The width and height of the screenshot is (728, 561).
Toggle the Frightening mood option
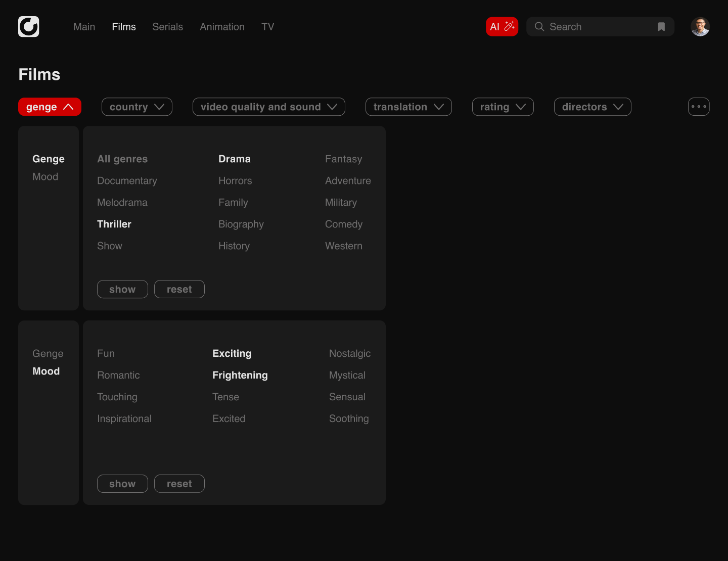(240, 375)
